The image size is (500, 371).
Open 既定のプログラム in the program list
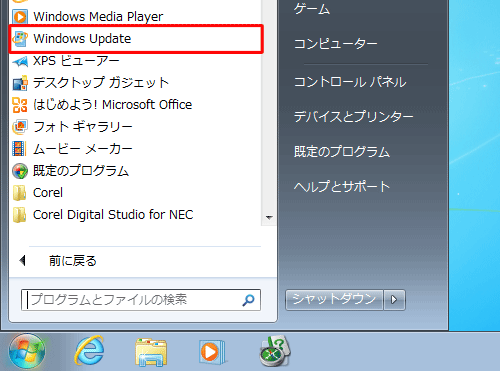coord(81,171)
